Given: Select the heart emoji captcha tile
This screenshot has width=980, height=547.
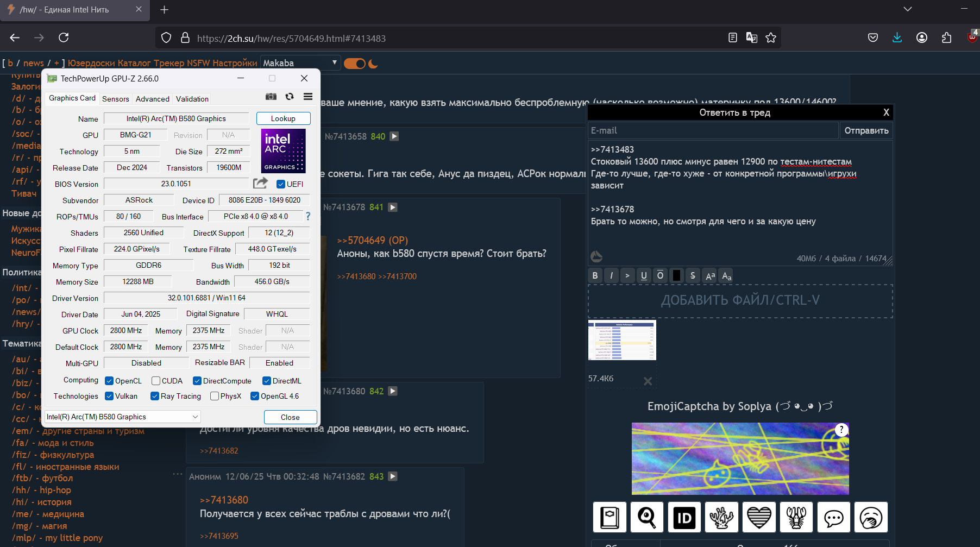Looking at the screenshot, I should coord(759,517).
